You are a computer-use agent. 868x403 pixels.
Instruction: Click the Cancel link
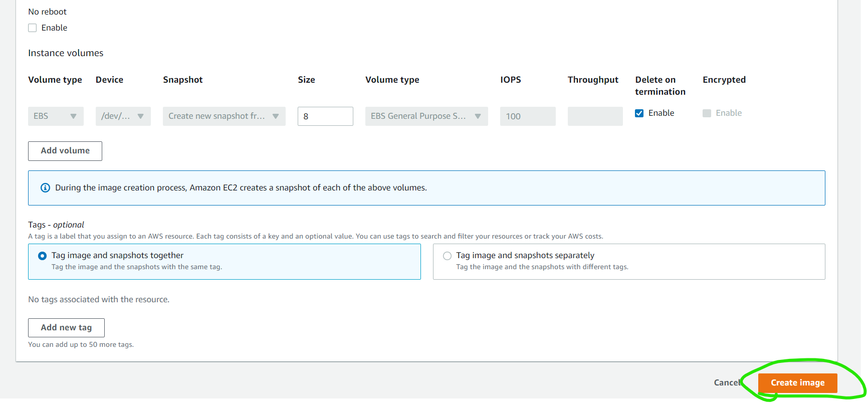(x=727, y=383)
